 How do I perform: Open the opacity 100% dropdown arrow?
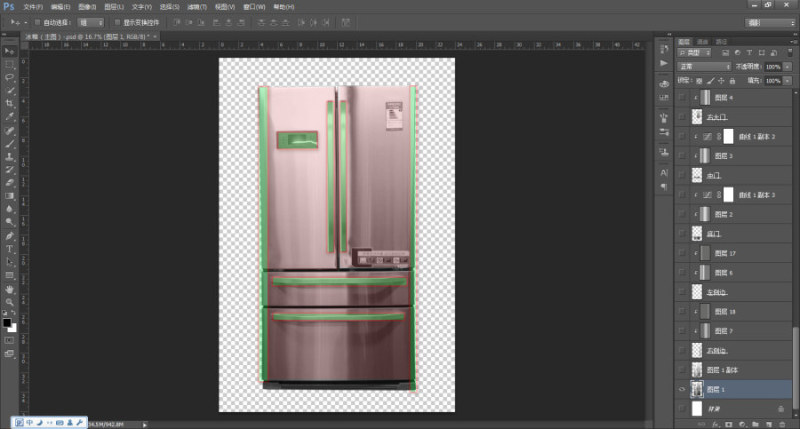[x=788, y=66]
